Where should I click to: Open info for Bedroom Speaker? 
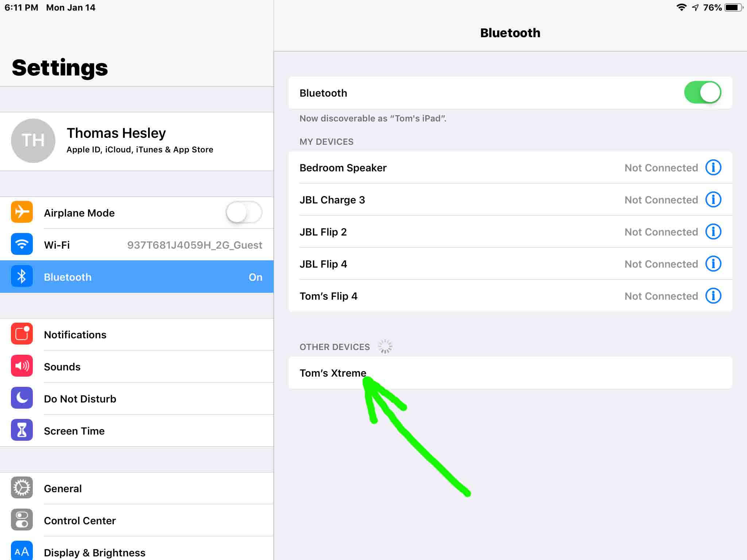pos(713,167)
